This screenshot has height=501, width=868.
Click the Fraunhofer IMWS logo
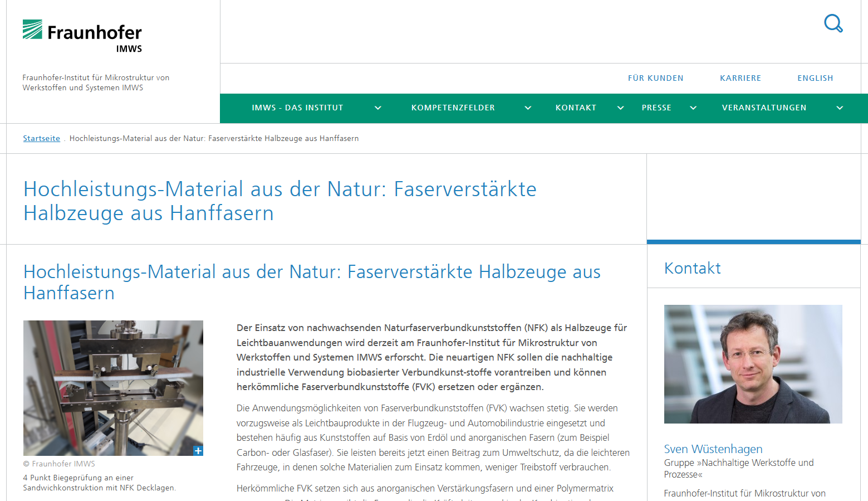tap(82, 36)
